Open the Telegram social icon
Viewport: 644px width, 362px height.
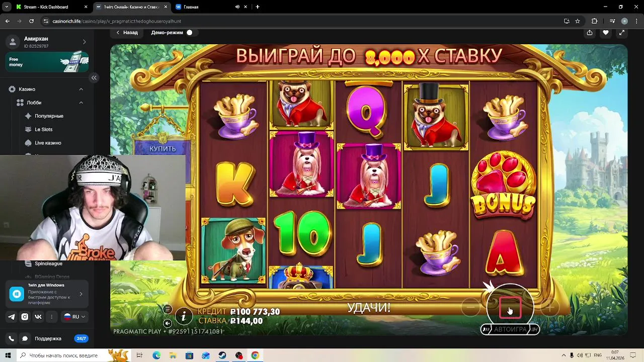pos(12,317)
